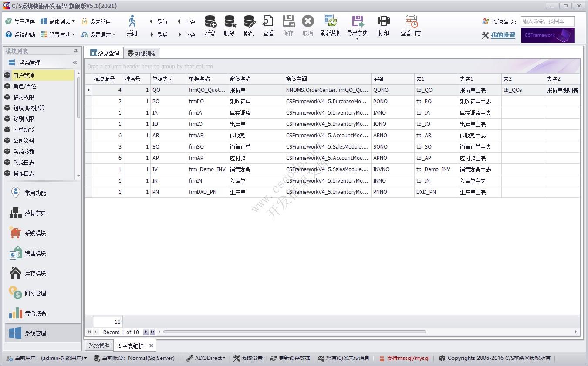588x366 pixels.
Task: Click the 查看 (View) magnifier icon
Action: (268, 21)
